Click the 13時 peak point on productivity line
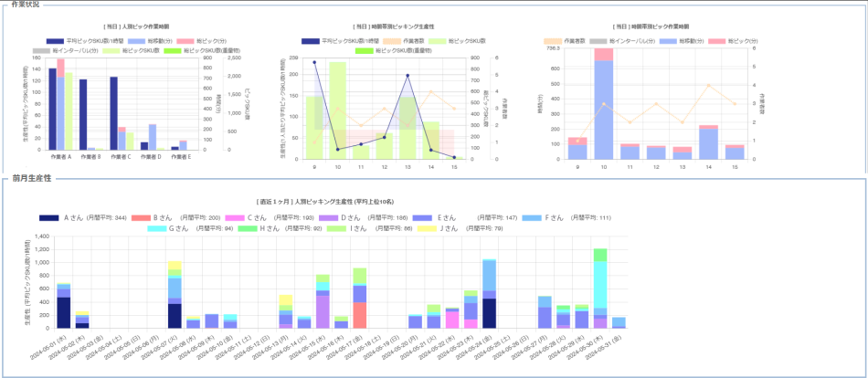The height and width of the screenshot is (378, 868). [x=408, y=77]
